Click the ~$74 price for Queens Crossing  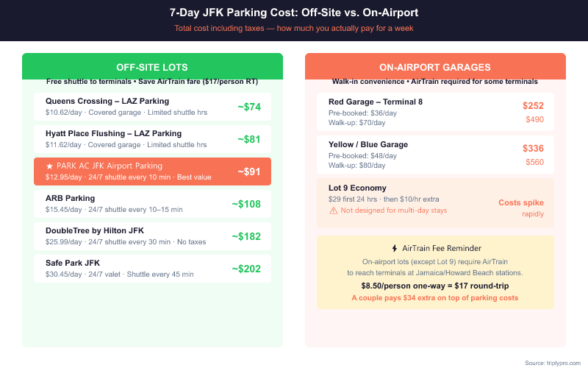249,107
